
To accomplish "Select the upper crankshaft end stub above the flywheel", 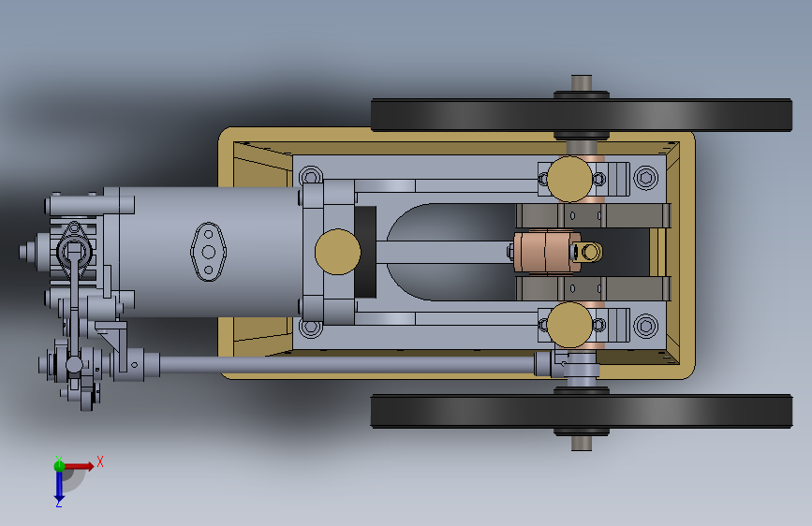I will pos(581,83).
